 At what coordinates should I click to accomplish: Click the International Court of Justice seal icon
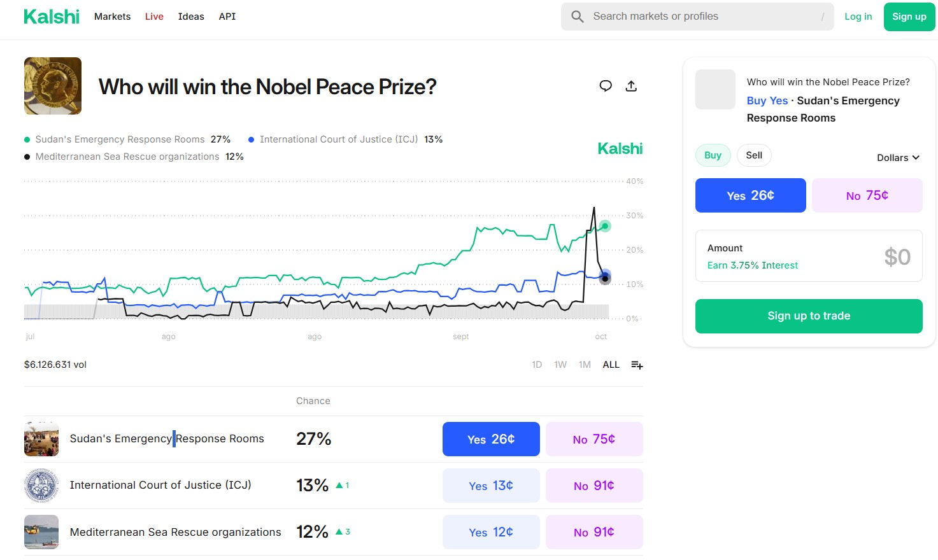click(41, 486)
